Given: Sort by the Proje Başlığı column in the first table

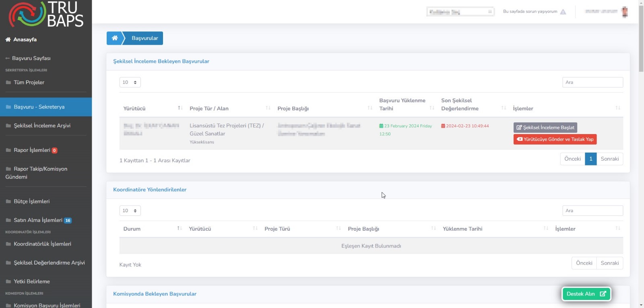Looking at the screenshot, I should [x=370, y=108].
